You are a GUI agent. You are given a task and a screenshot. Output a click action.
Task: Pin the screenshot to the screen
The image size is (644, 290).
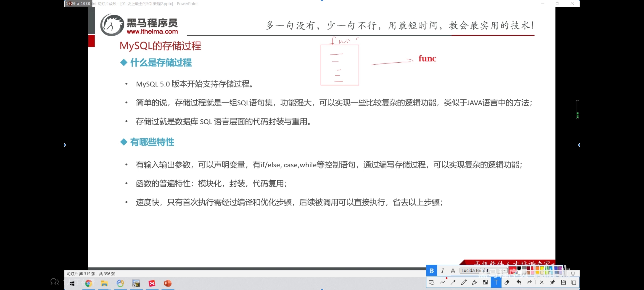click(552, 282)
